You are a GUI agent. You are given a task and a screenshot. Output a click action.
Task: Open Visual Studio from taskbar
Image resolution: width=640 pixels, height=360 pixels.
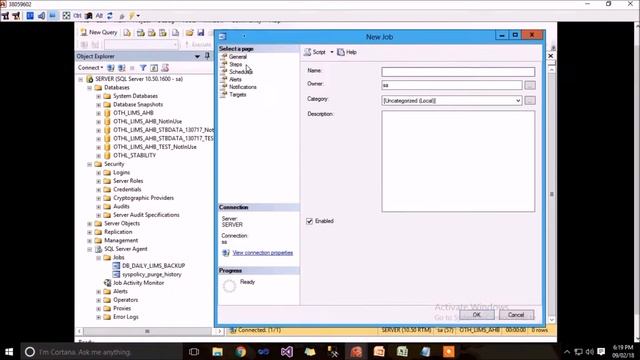coord(287,352)
